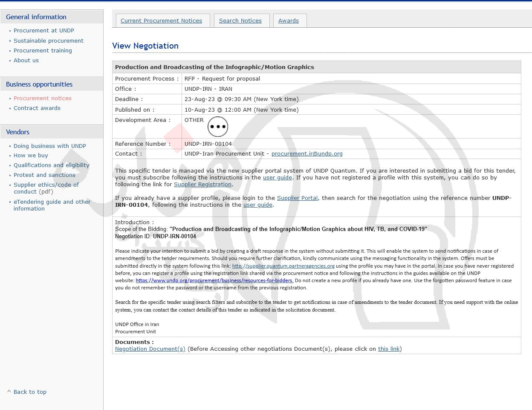Viewport: 532px width, 410px height.
Task: Open Negotiation Document(s) link
Action: pos(150,349)
